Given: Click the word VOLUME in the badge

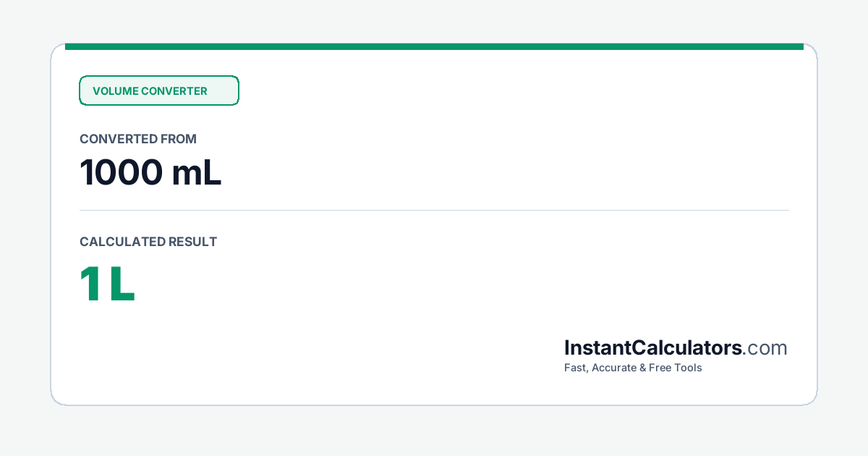Looking at the screenshot, I should [x=115, y=91].
